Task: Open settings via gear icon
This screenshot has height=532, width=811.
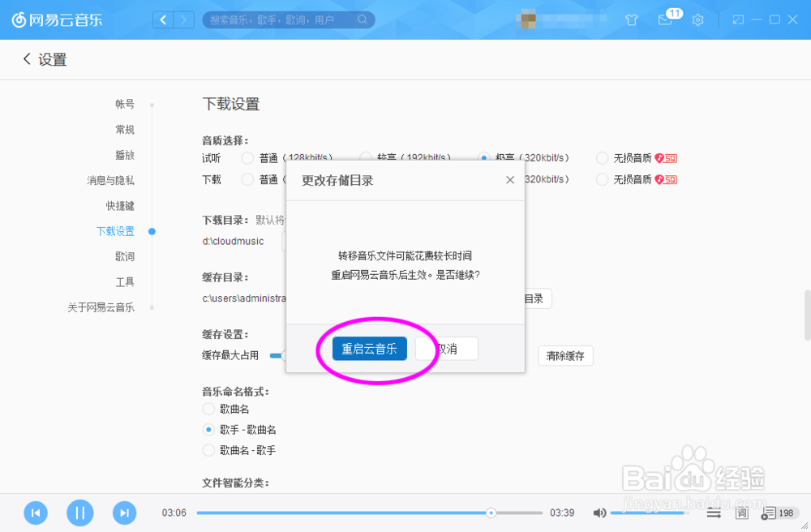Action: (697, 20)
